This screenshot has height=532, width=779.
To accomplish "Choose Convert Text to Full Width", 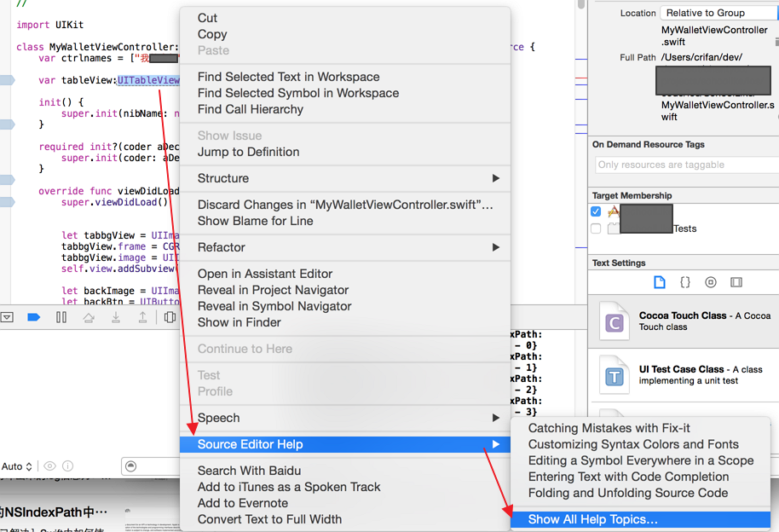I will [345, 519].
